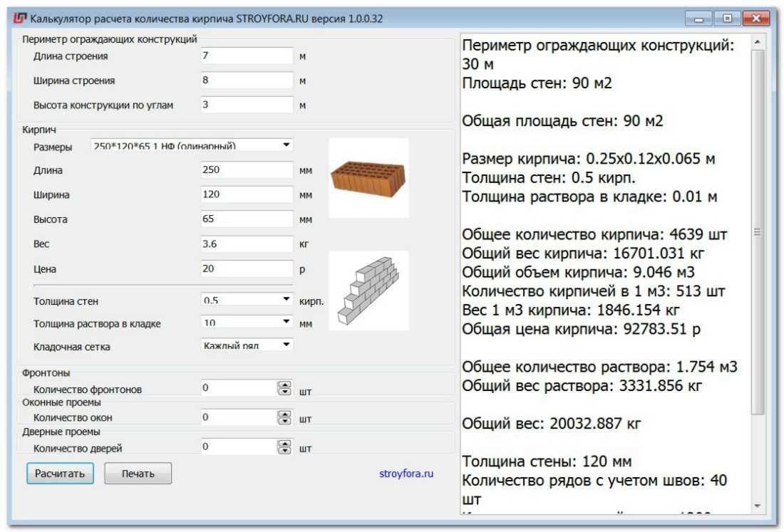
Task: Click the label 'Длина строения'
Action: 71,56
